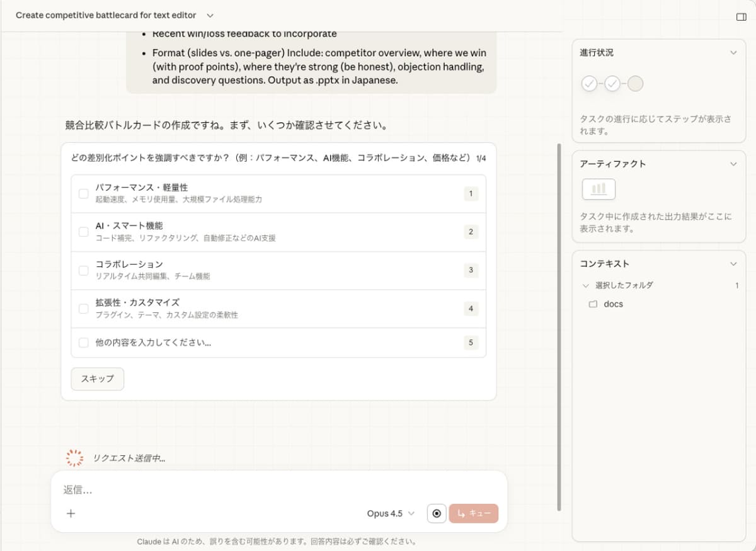Select the docs folder icon under context

coord(593,304)
